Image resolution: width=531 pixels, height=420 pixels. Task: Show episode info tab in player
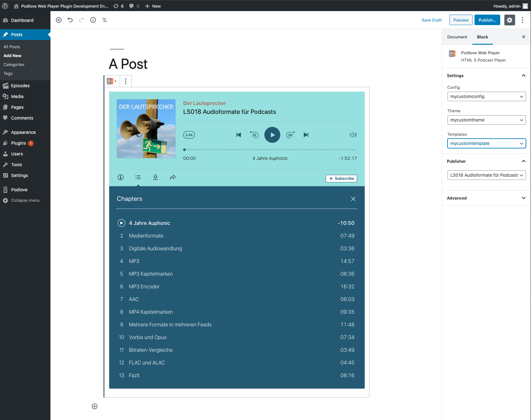pos(121,177)
